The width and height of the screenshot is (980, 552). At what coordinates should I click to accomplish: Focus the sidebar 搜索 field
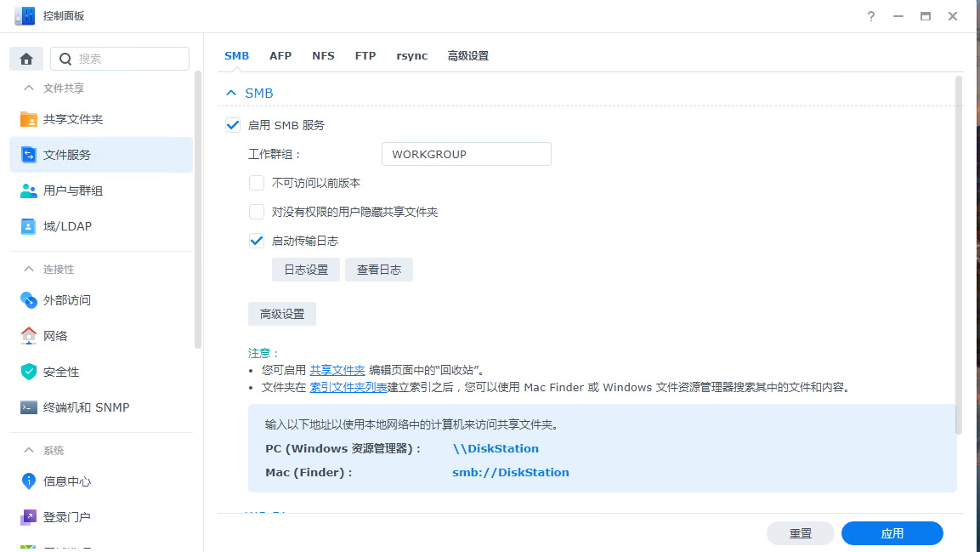pos(119,59)
